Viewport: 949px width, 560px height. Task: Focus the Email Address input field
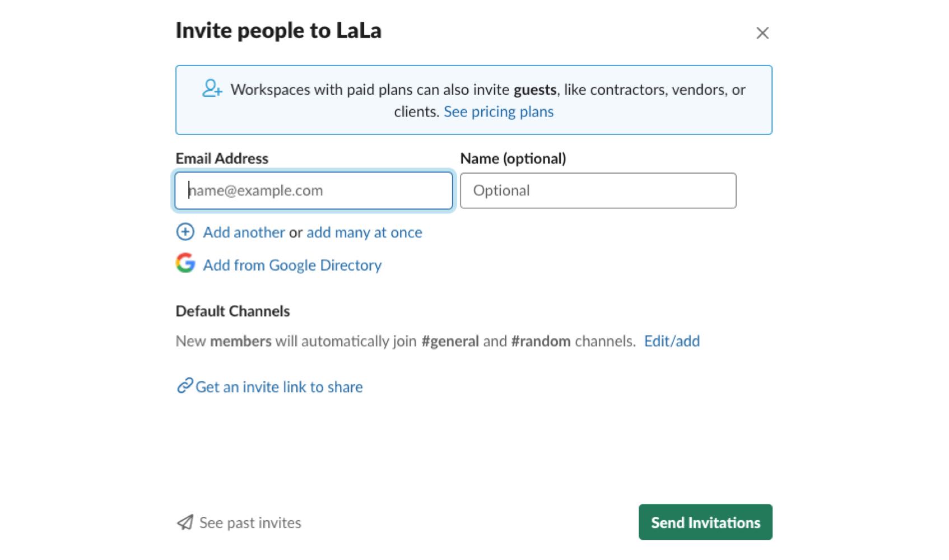coord(314,191)
